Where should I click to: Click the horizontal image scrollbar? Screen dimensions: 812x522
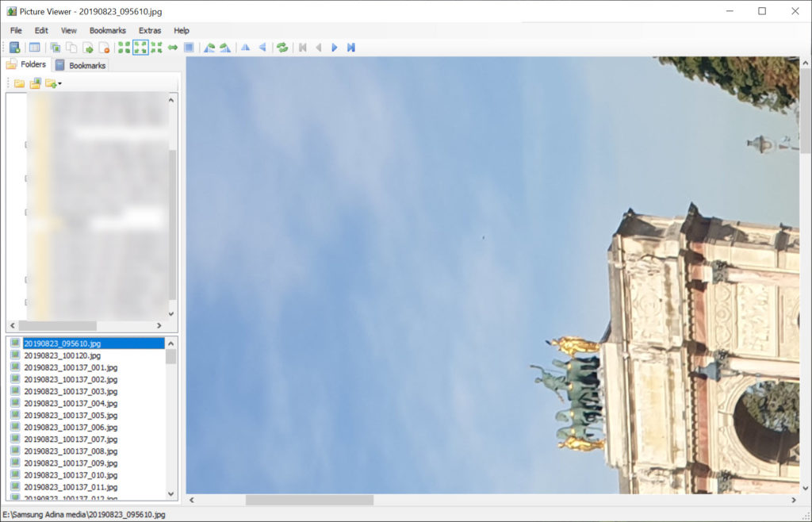[309, 500]
